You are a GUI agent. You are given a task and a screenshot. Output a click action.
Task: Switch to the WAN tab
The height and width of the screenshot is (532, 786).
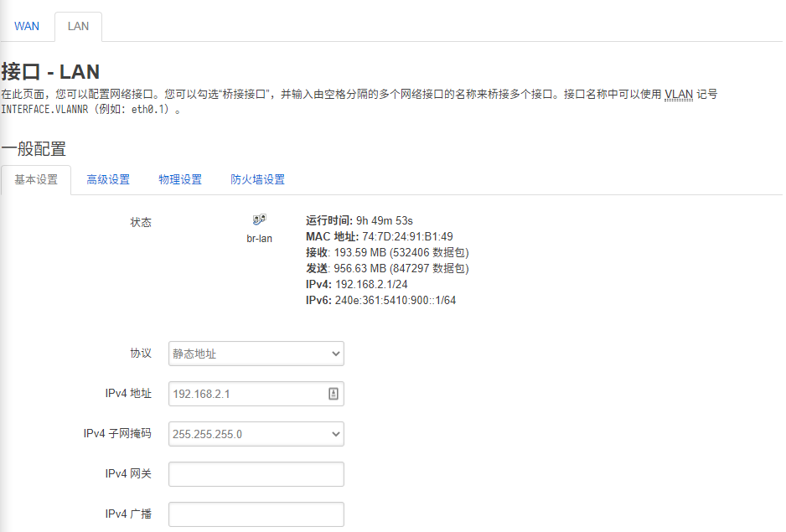(x=27, y=26)
